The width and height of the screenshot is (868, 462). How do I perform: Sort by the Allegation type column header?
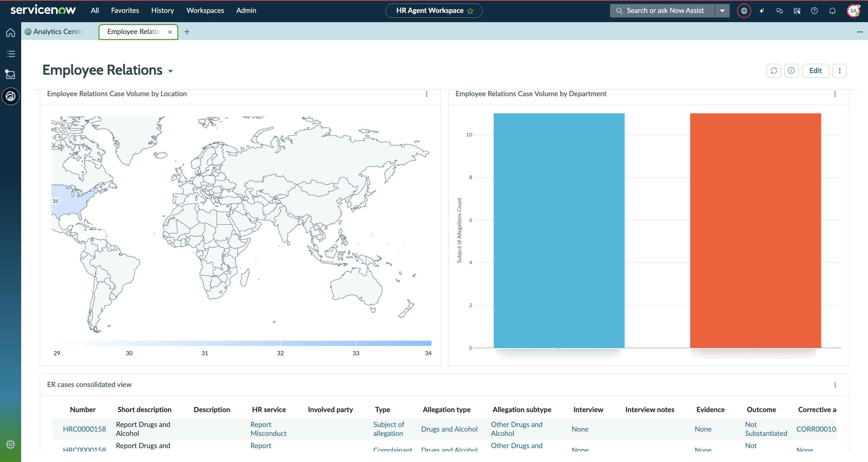pyautogui.click(x=447, y=409)
